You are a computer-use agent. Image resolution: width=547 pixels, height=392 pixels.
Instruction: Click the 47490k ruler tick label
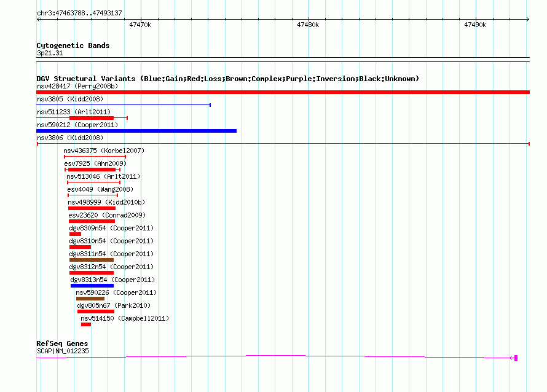point(475,25)
